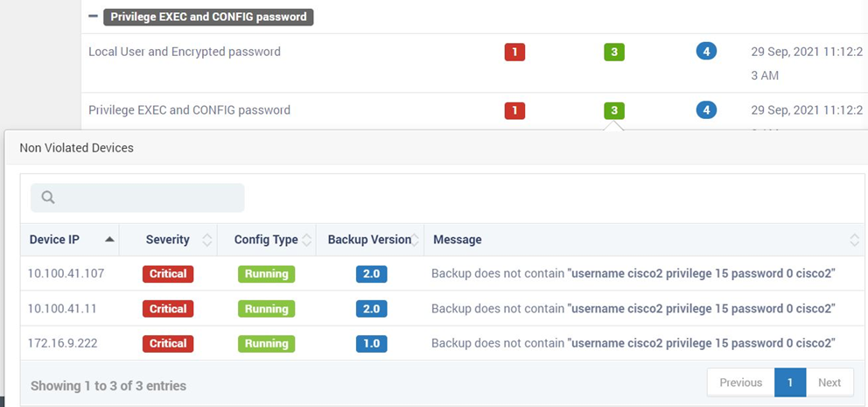Go to Previous page of entries

pyautogui.click(x=740, y=382)
